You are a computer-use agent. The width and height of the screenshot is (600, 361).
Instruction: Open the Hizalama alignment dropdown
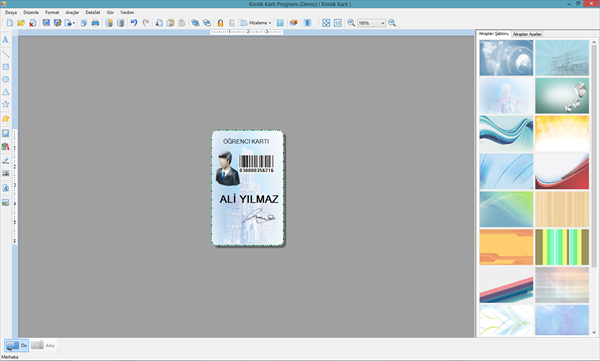(x=256, y=23)
